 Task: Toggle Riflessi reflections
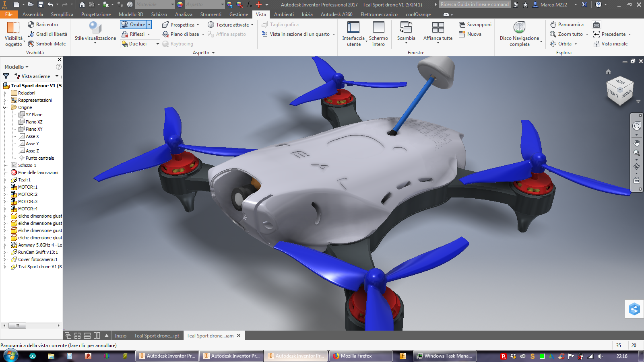click(133, 34)
